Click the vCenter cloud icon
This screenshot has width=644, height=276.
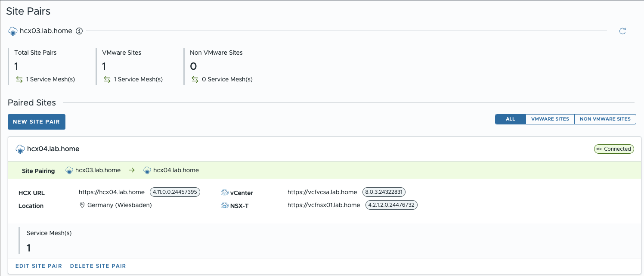(x=224, y=192)
